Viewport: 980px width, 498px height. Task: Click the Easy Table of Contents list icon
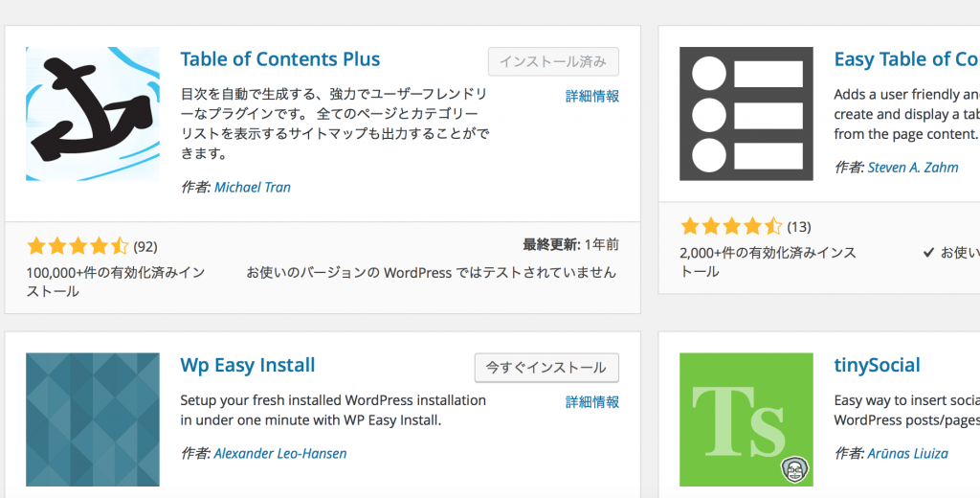[x=746, y=114]
